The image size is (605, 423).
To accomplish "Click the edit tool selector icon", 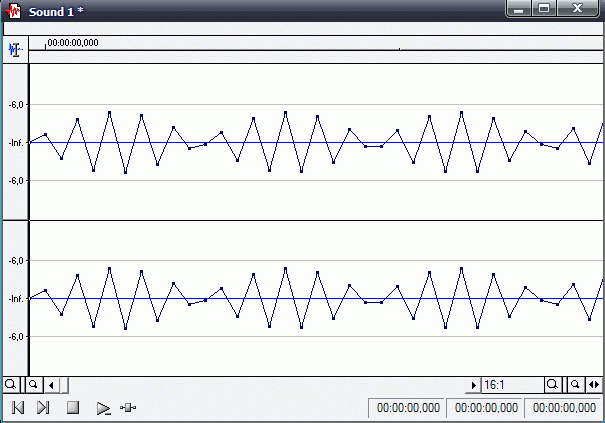I will tap(14, 48).
